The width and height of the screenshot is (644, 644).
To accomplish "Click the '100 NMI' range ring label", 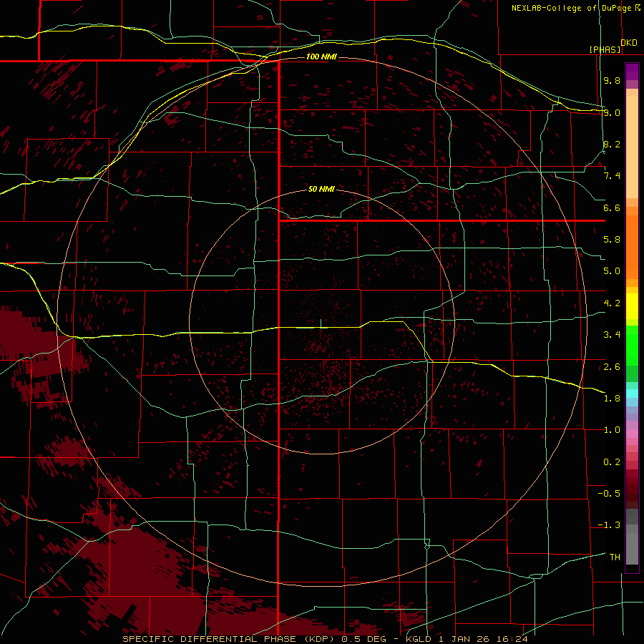I will tap(321, 57).
